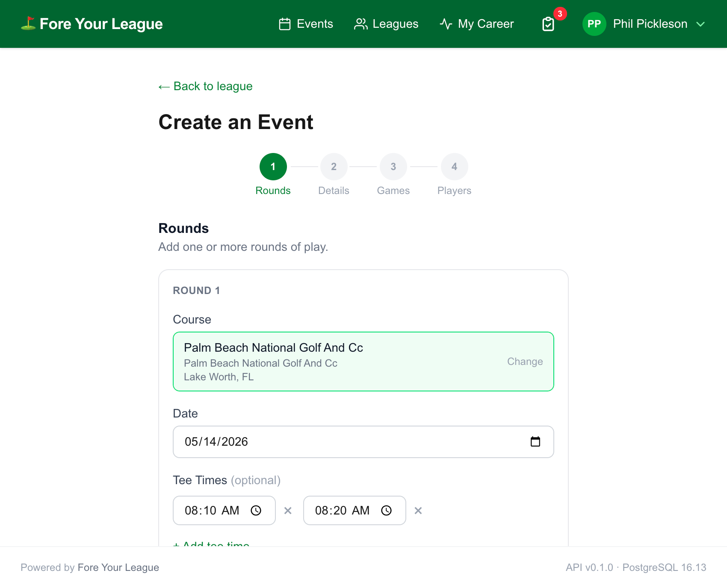727x588 pixels.
Task: Focus the 08:20 AM tee time field
Action: [x=355, y=511]
